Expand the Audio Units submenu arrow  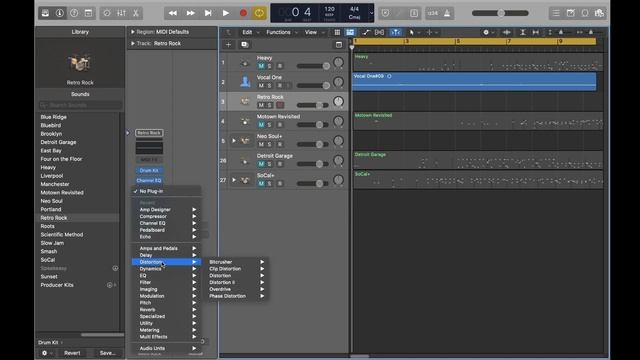pyautogui.click(x=194, y=348)
